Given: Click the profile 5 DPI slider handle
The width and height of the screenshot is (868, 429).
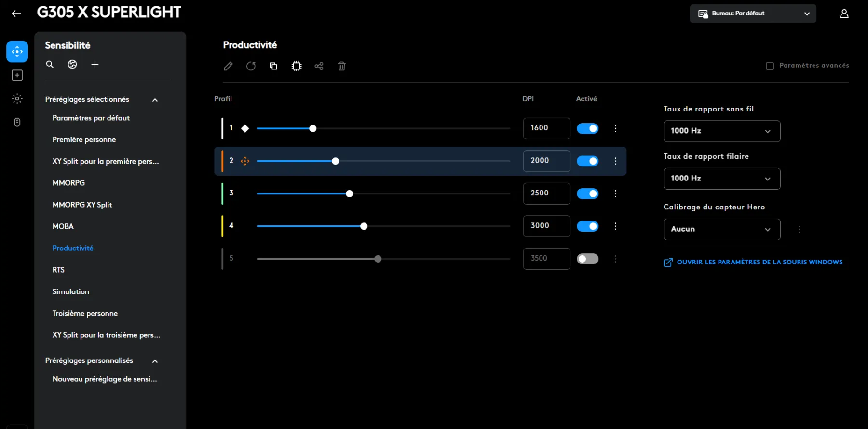Looking at the screenshot, I should 378,259.
